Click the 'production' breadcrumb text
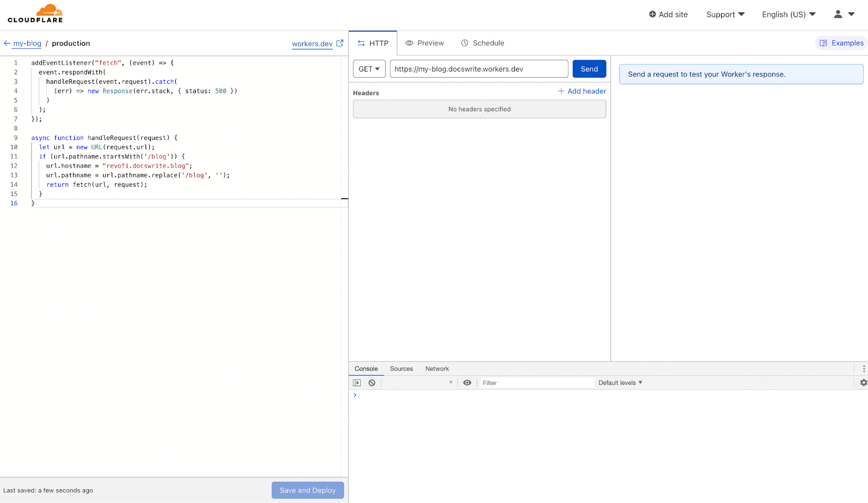This screenshot has height=503, width=868. [71, 43]
